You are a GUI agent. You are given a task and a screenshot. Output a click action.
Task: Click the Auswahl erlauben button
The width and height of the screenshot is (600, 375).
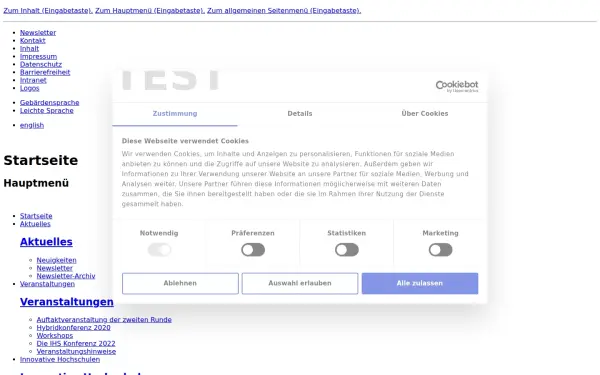(x=300, y=284)
